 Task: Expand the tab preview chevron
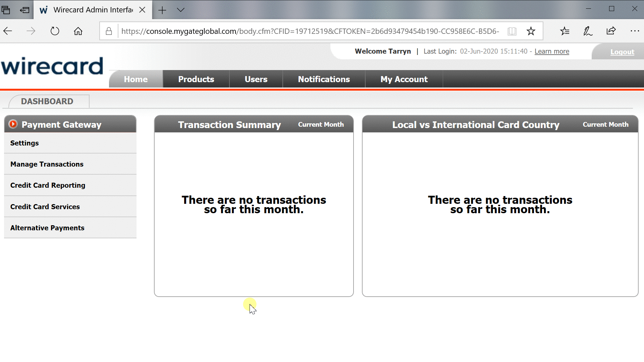(180, 10)
